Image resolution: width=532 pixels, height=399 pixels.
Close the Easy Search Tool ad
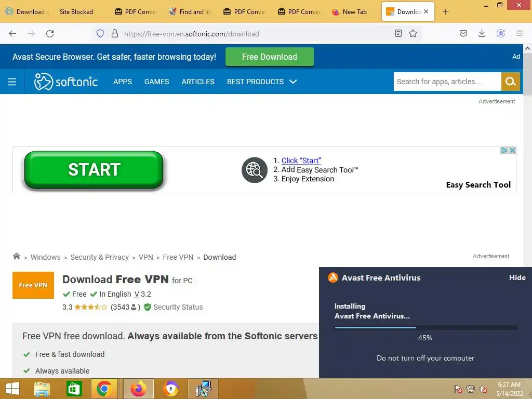512,150
